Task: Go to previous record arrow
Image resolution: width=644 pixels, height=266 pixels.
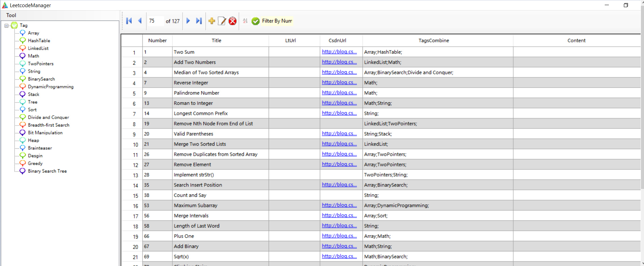Action: point(140,21)
